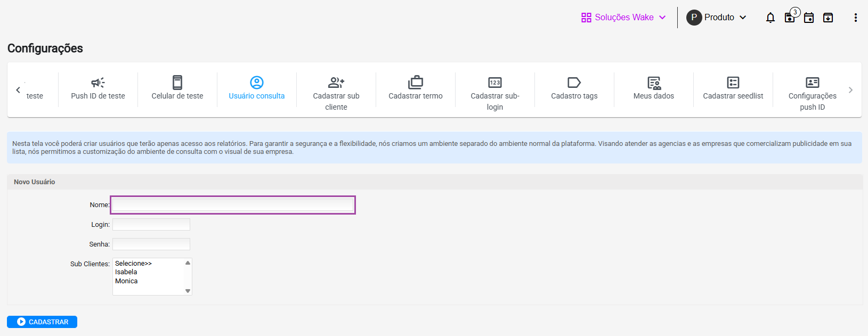Focus the Login input field
Viewport: 868px width, 336px height.
coord(151,225)
